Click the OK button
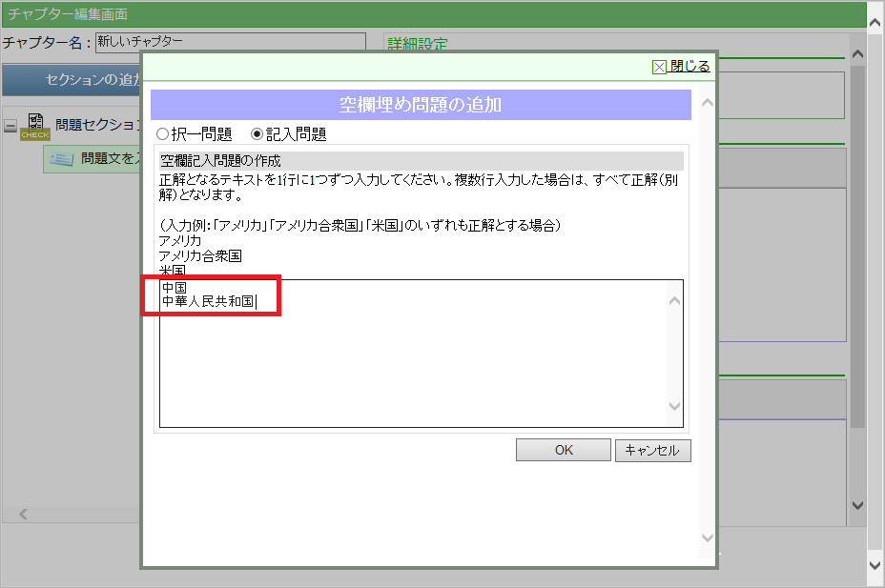This screenshot has height=588, width=885. coord(564,450)
